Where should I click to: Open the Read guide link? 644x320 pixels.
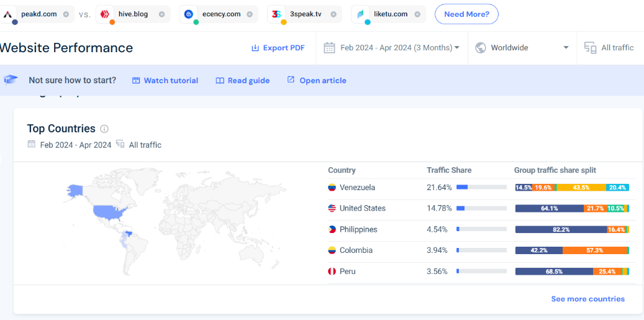[x=243, y=81]
